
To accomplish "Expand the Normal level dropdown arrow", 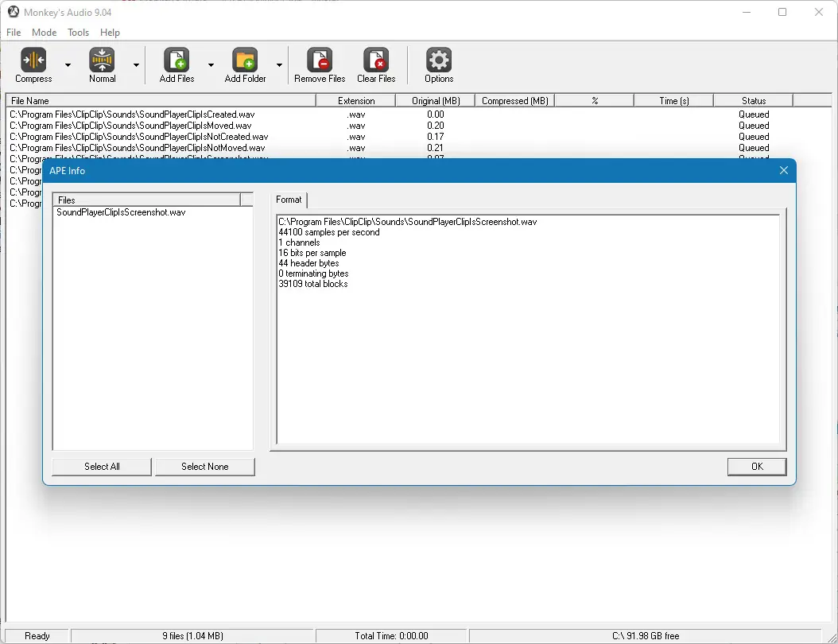I will tap(136, 65).
